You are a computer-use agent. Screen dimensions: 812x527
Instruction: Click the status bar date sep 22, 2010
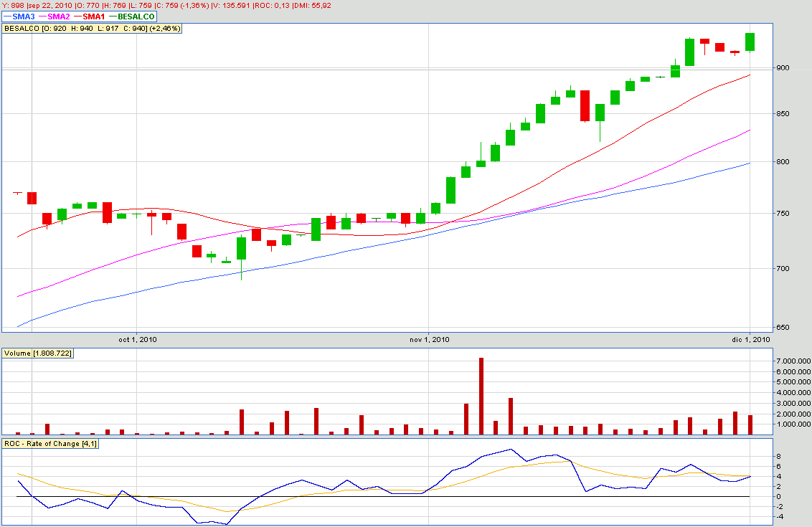[51, 6]
